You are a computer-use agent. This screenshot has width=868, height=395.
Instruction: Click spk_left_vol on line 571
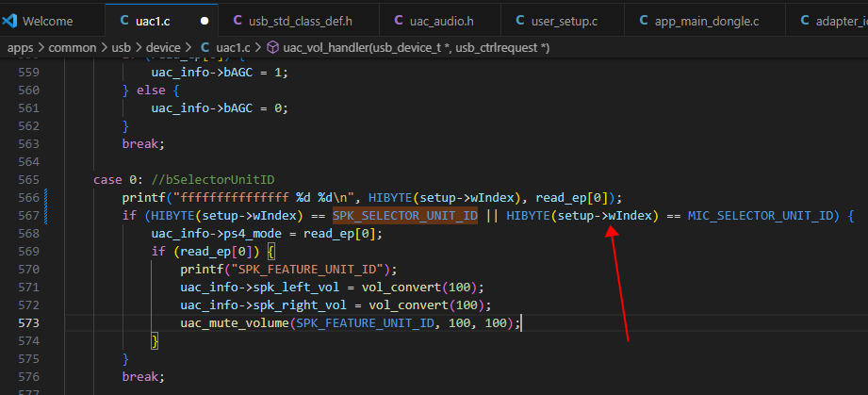point(296,288)
